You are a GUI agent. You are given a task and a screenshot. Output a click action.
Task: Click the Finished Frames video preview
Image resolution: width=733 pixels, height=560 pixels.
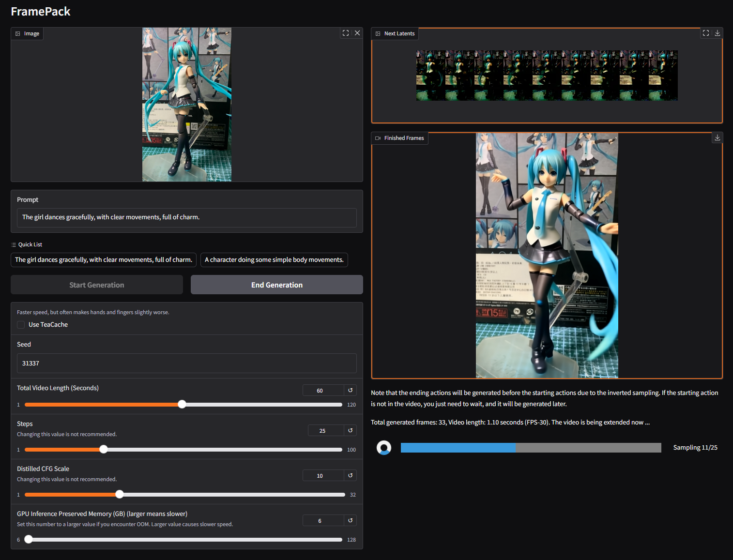[547, 256]
